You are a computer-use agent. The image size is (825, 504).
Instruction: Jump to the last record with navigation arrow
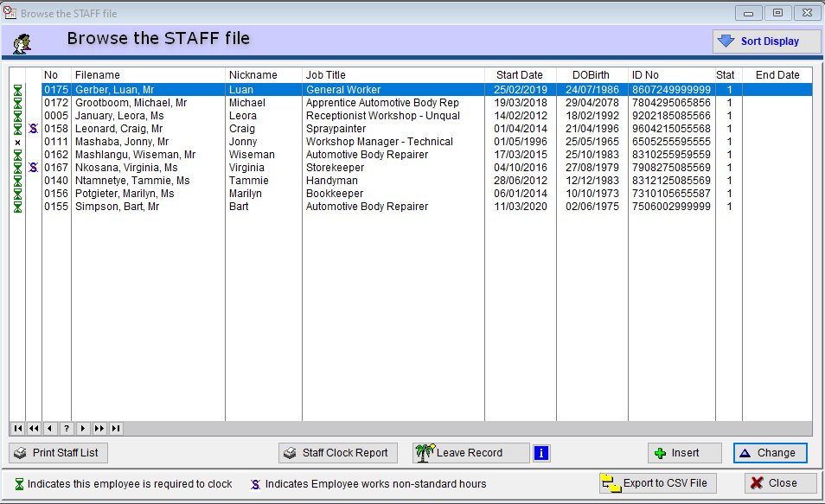pyautogui.click(x=116, y=428)
